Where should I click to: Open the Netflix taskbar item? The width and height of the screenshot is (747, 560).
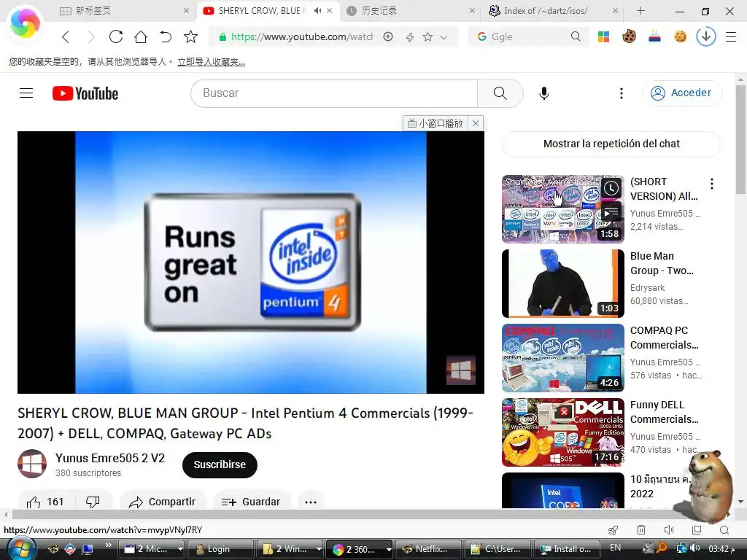427,549
